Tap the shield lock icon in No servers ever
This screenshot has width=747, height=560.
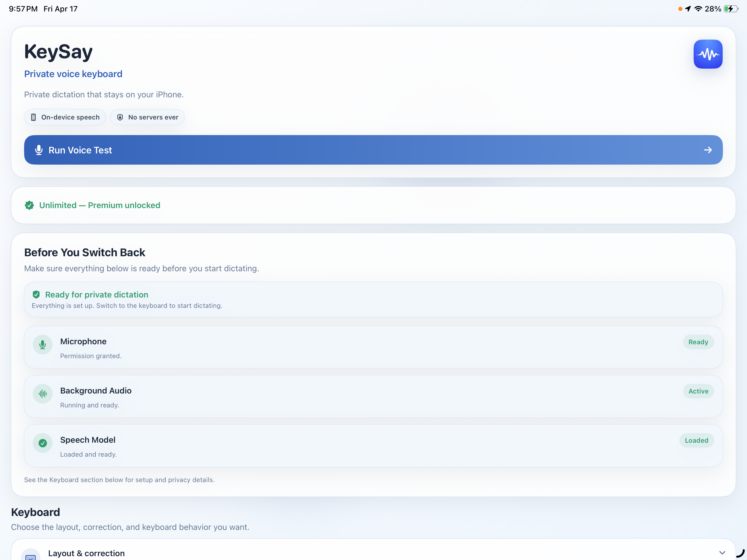(x=120, y=117)
